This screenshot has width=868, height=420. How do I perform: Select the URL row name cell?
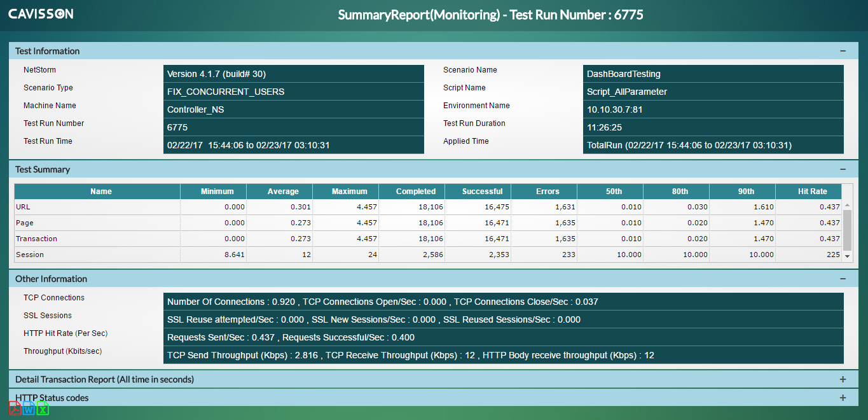pyautogui.click(x=97, y=207)
